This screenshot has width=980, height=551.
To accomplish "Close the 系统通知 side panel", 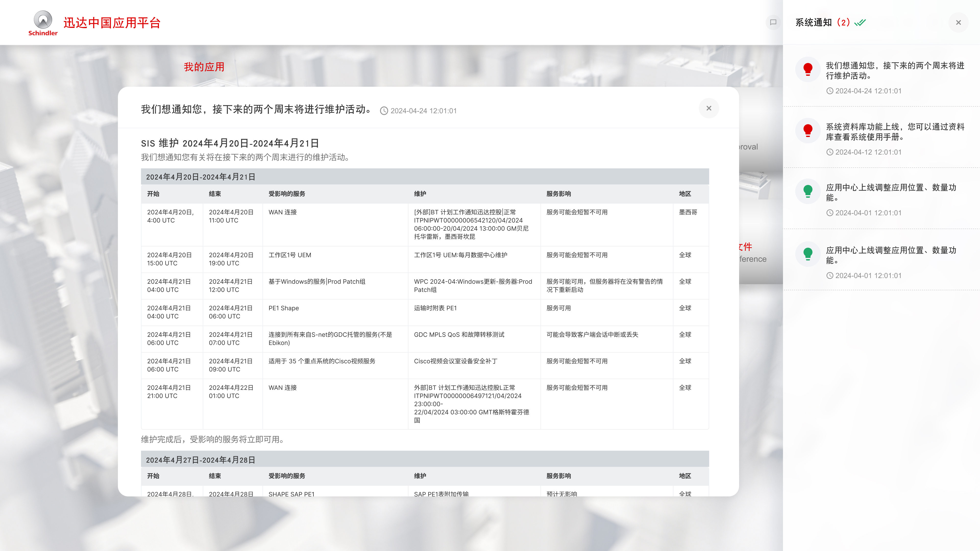I will 958,22.
